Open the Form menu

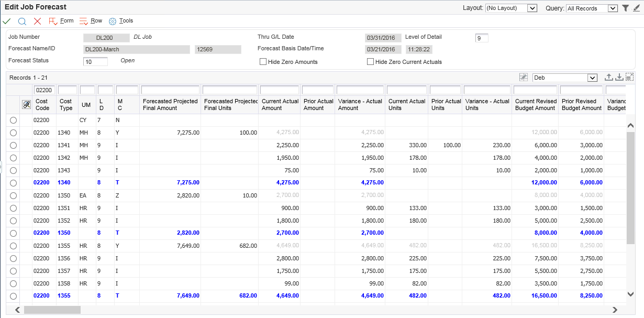click(x=66, y=21)
